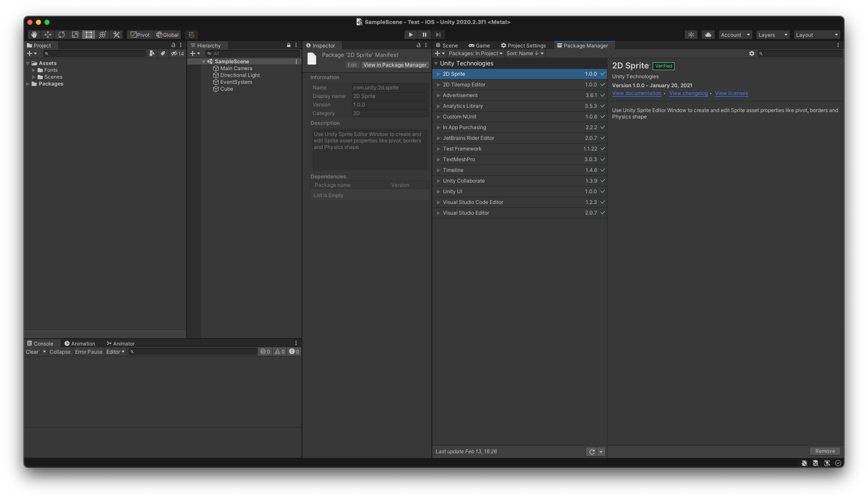Viewport: 868px width, 499px height.
Task: Open the custom editor tools icon
Action: (116, 35)
